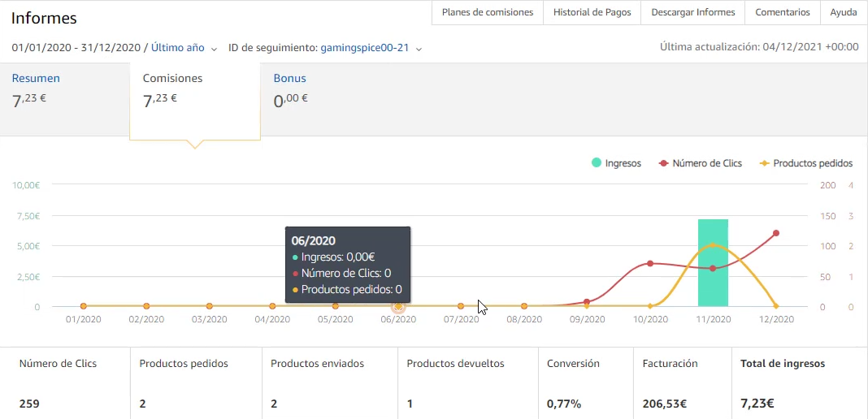This screenshot has width=868, height=419.
Task: Click the data point at 03/2020
Action: point(209,306)
